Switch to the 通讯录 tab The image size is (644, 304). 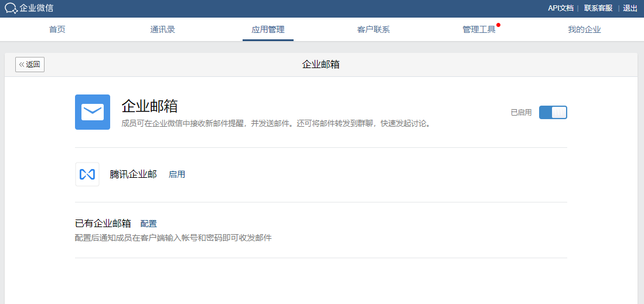[162, 29]
